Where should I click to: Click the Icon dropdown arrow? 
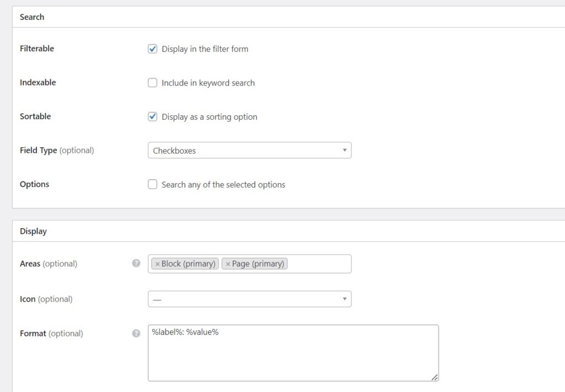[x=344, y=298]
